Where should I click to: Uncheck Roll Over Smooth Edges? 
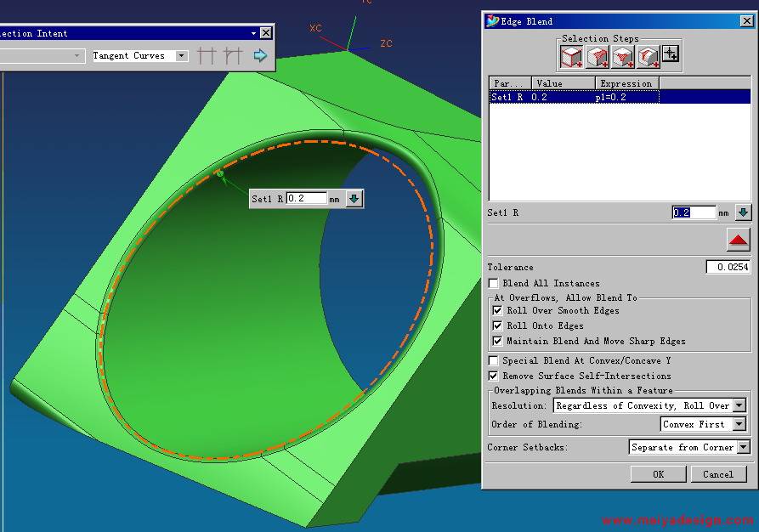click(x=498, y=311)
